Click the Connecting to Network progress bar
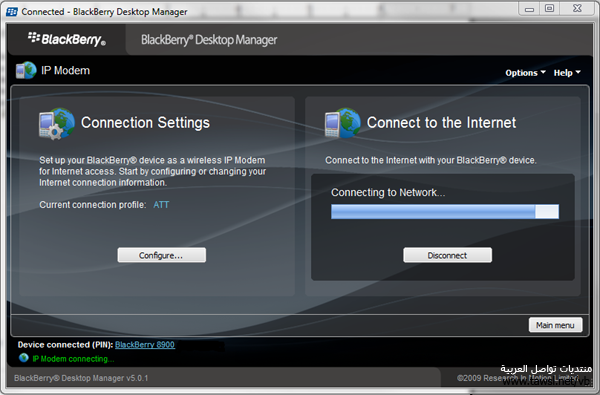This screenshot has height=395, width=600. click(445, 211)
